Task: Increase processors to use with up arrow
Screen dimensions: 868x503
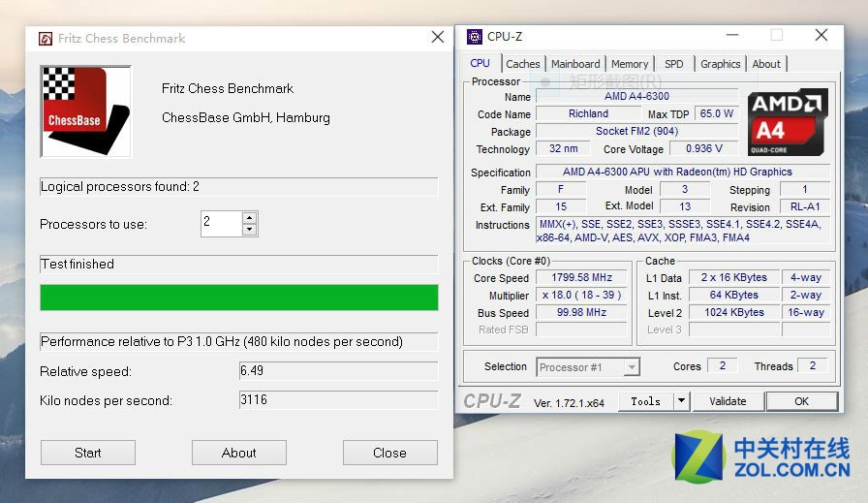Action: point(250,218)
